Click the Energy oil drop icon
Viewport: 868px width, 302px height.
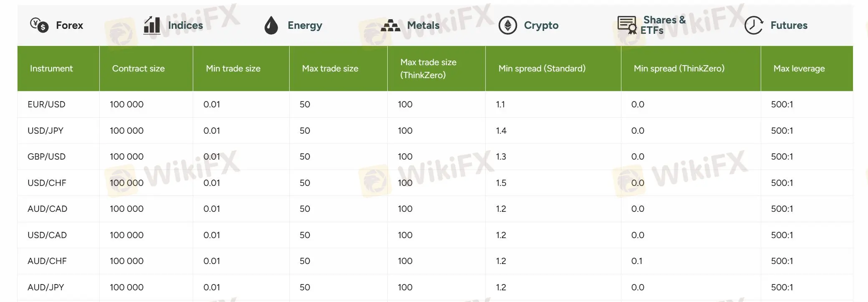[271, 25]
